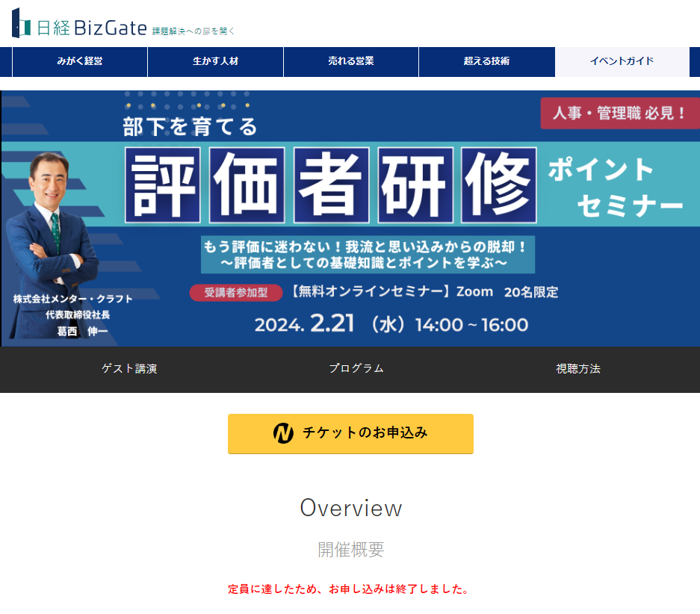
Task: Click the red 定員に達したため notice text
Action: pos(348,589)
